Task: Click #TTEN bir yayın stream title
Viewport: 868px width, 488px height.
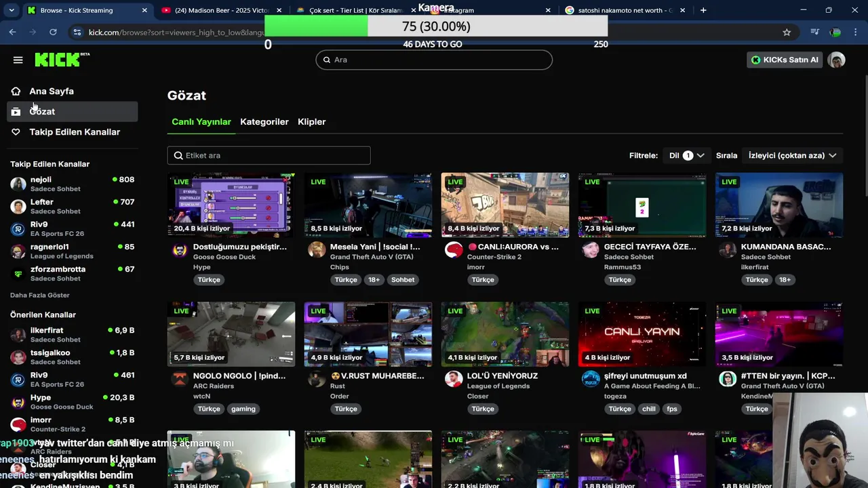Action: pos(788,375)
